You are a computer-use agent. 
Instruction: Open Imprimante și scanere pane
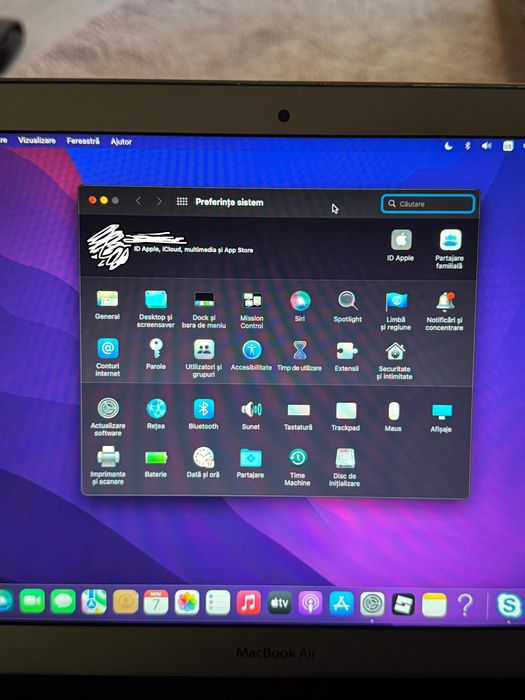(108, 465)
